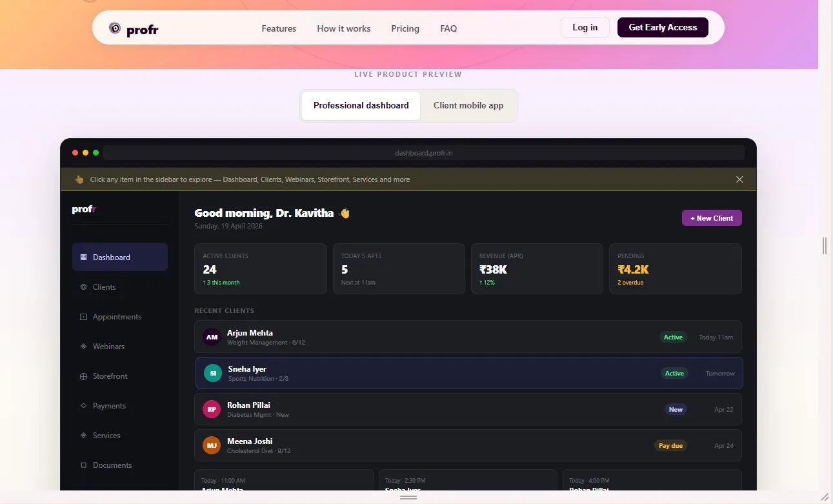Click the 2 overdue text
The height and width of the screenshot is (504, 833).
[630, 283]
